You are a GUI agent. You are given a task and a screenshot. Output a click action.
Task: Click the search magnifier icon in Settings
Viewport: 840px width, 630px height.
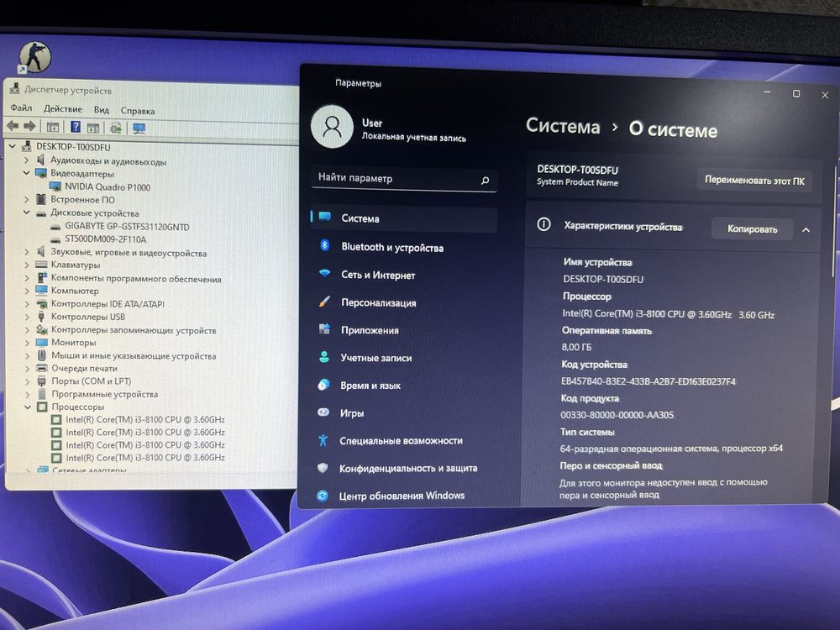coord(485,181)
